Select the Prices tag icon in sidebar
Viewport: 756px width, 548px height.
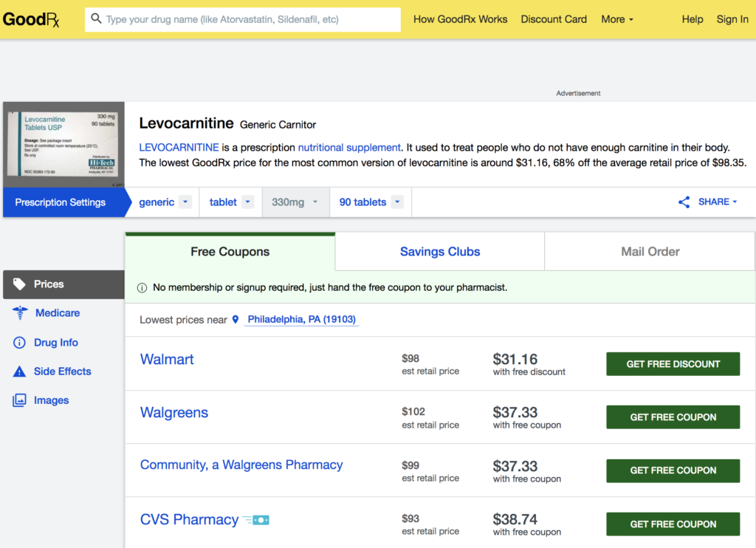[x=18, y=284]
